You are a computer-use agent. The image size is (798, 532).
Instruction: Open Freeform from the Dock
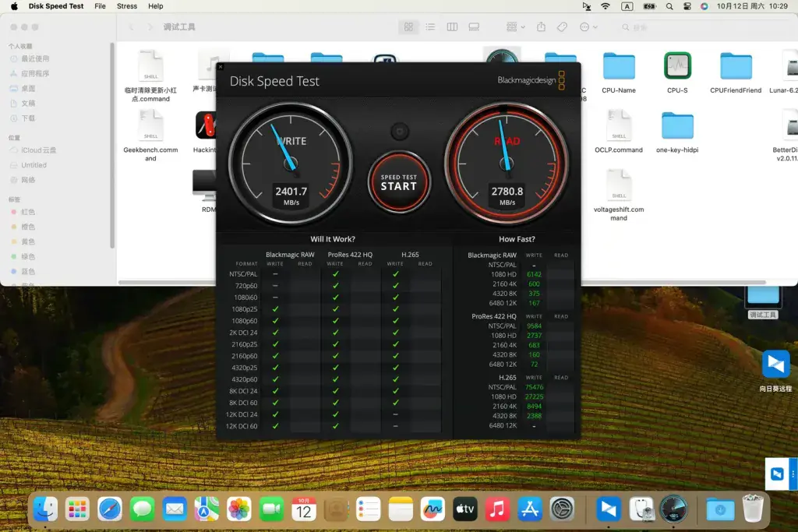click(433, 509)
